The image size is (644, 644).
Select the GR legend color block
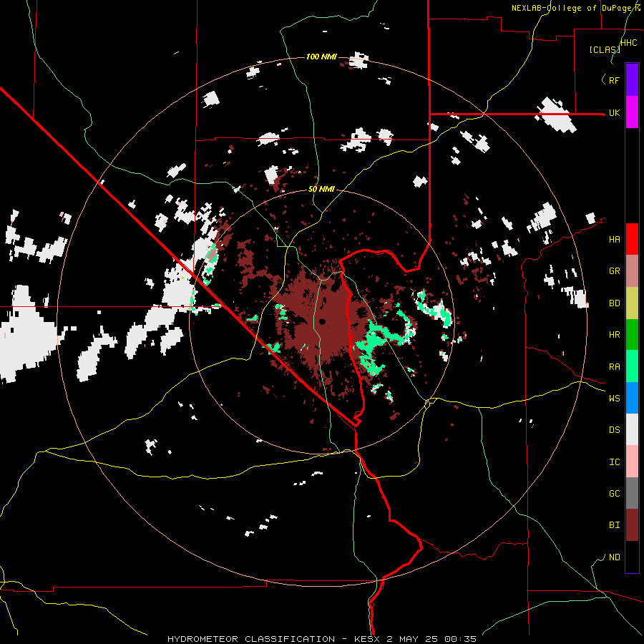[x=632, y=271]
